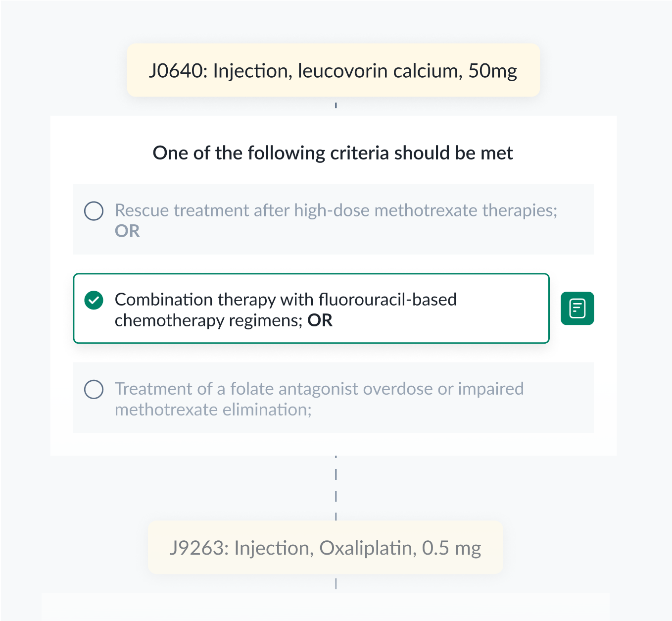Click the partially visible panel beneath J9263
Image resolution: width=672 pixels, height=621 pixels.
pyautogui.click(x=326, y=607)
